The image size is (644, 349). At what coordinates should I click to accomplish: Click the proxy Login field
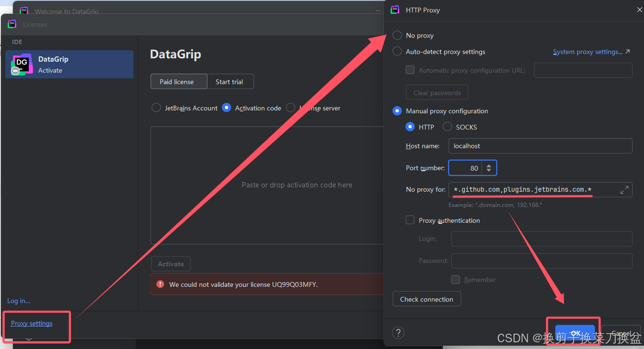point(542,239)
